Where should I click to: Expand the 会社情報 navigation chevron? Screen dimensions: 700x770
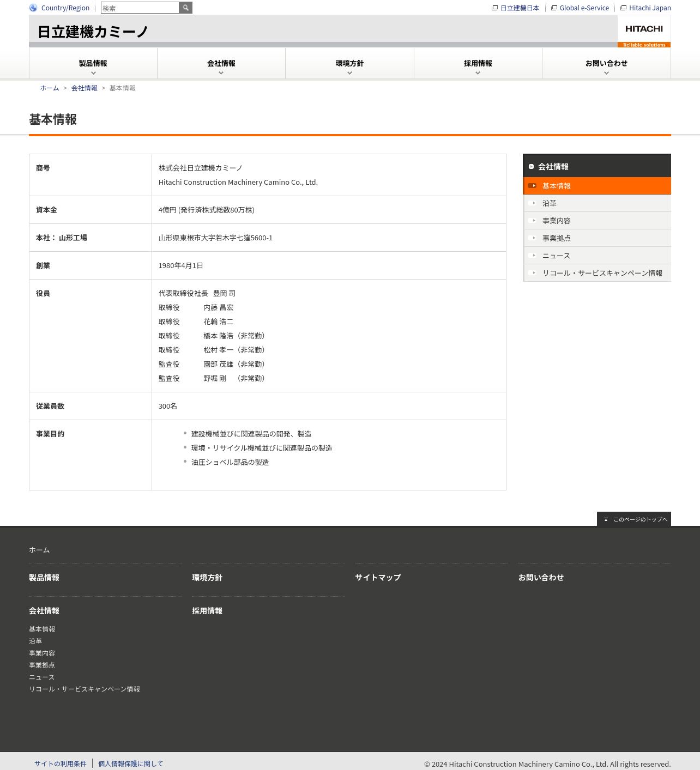coord(221,73)
